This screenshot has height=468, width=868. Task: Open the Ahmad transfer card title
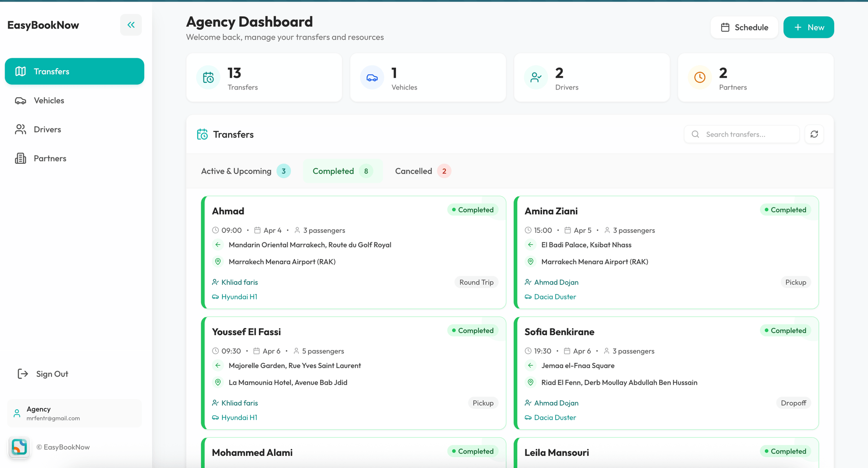tap(228, 211)
